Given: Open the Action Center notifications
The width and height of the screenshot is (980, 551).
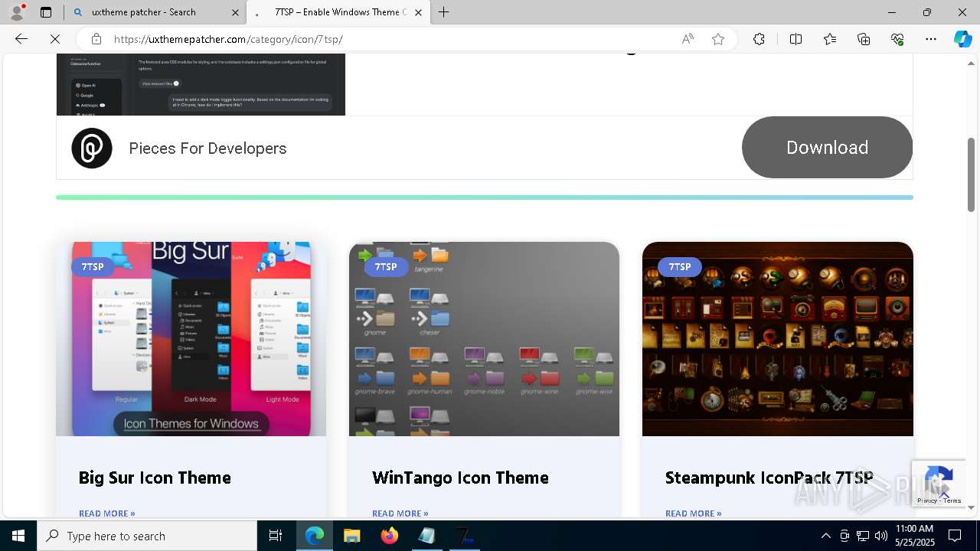Looking at the screenshot, I should tap(955, 536).
